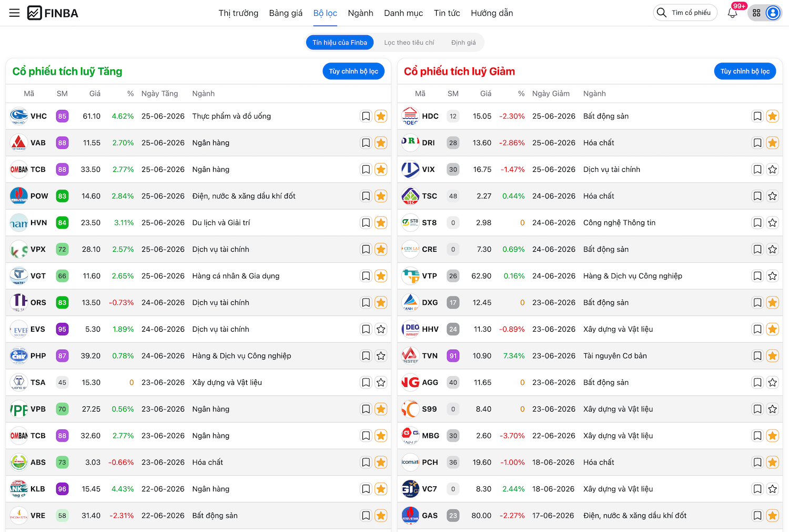Toggle favorite star for TSA
This screenshot has width=789, height=532.
tap(381, 382)
